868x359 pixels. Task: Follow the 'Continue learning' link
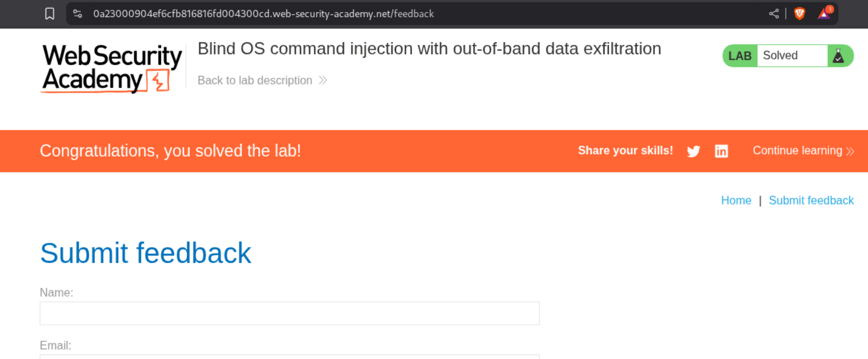[797, 150]
